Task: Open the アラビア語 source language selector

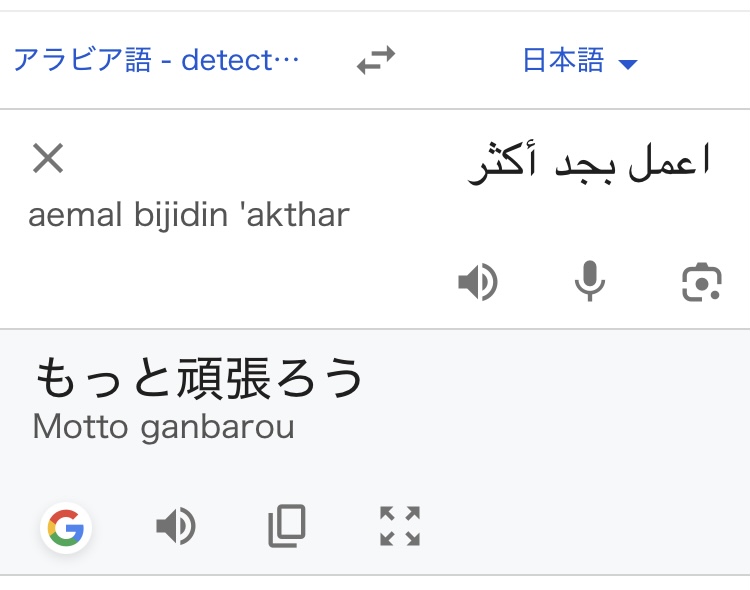Action: tap(156, 61)
